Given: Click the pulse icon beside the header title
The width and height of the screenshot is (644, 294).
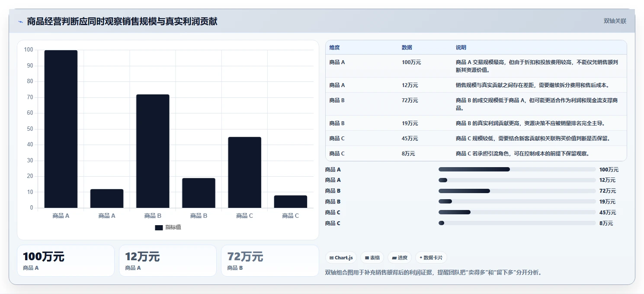Looking at the screenshot, I should (x=21, y=22).
